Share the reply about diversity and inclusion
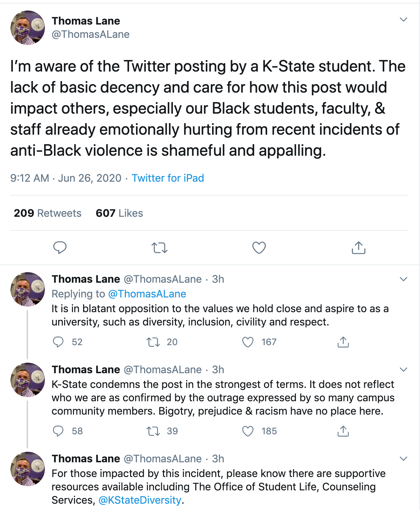420x510 pixels. (x=343, y=342)
